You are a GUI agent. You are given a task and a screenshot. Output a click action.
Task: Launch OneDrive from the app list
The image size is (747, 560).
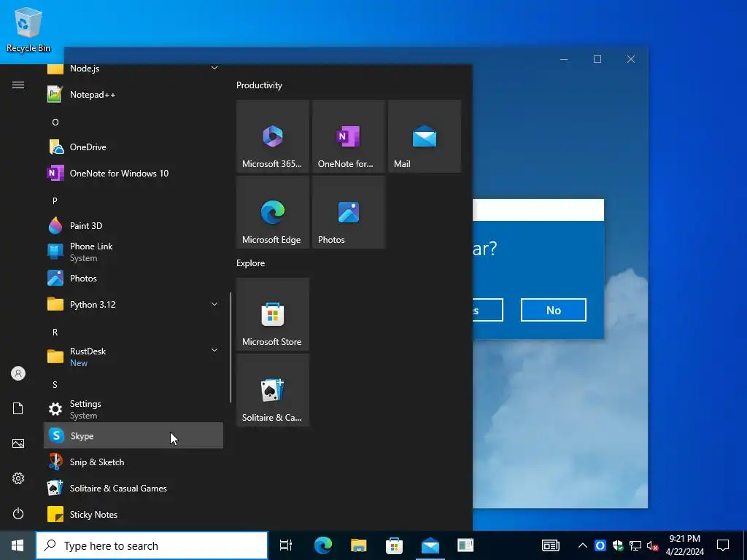pyautogui.click(x=133, y=147)
